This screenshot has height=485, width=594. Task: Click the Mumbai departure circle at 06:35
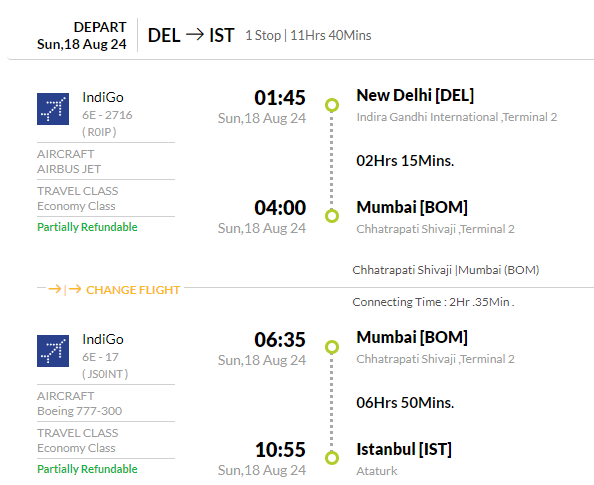point(332,347)
